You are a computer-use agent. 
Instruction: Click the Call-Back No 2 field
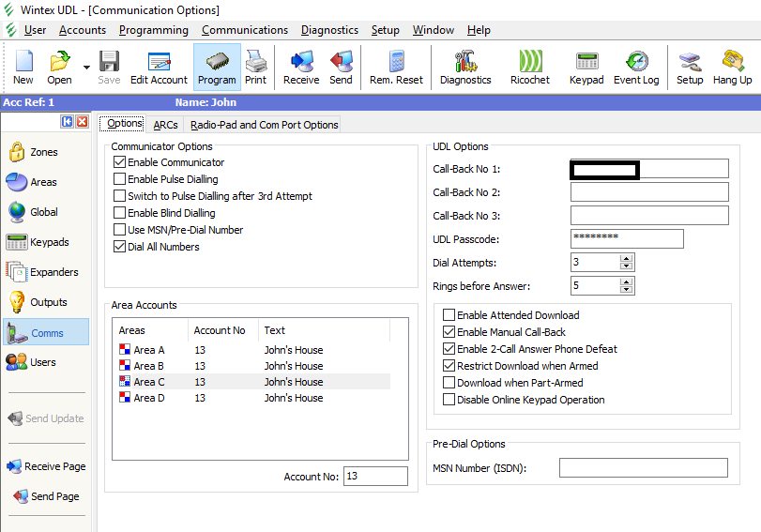648,192
